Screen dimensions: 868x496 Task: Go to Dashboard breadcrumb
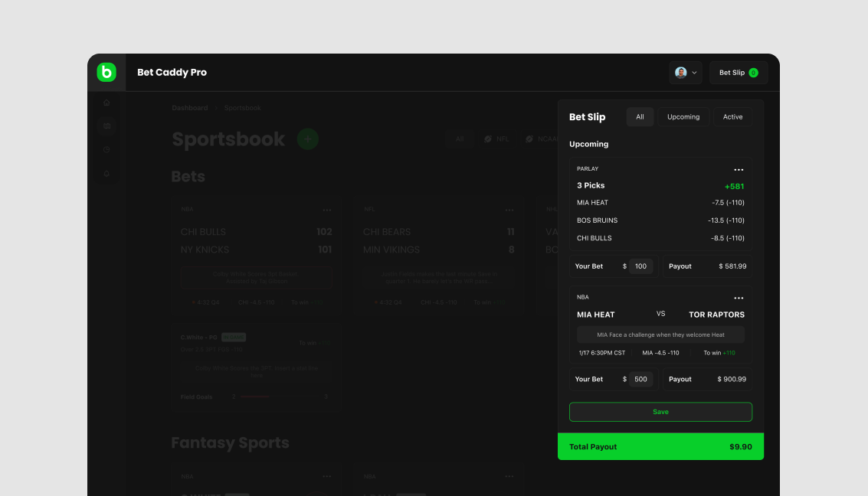[x=190, y=108]
